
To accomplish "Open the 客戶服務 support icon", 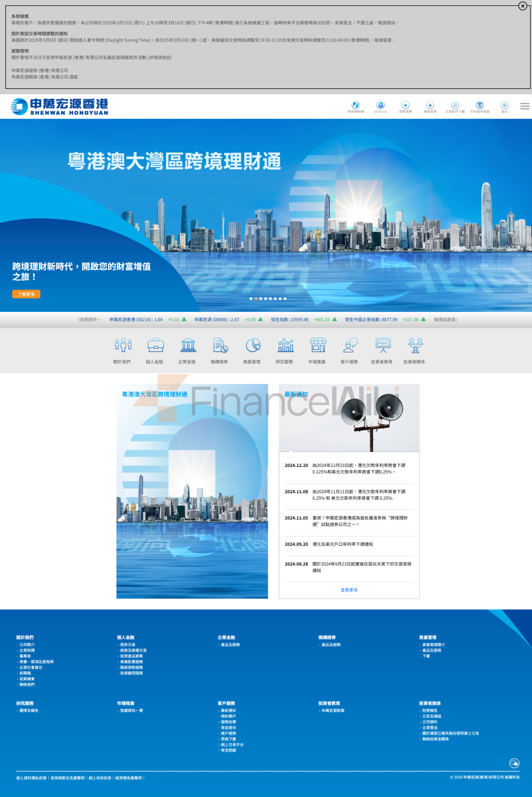I will point(350,346).
